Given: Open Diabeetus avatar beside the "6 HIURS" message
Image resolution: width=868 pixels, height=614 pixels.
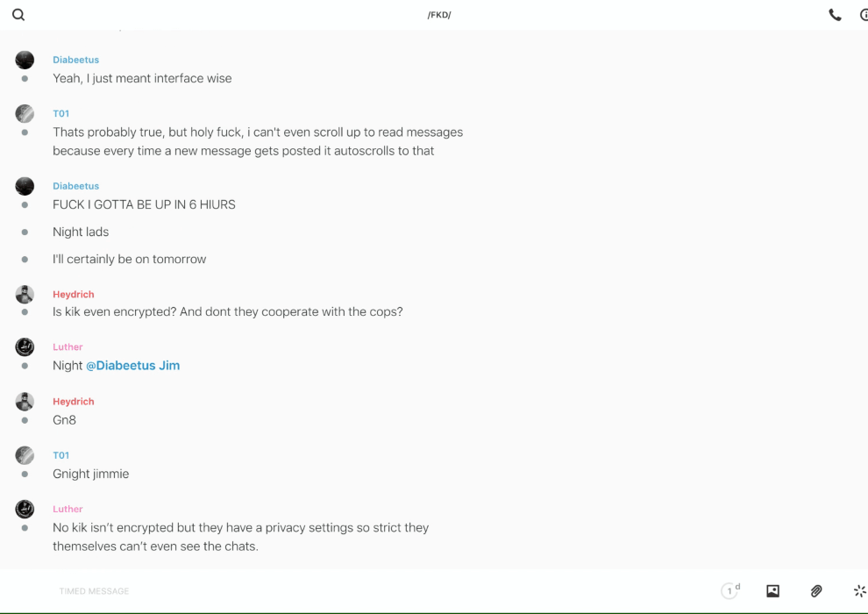Looking at the screenshot, I should (x=25, y=186).
